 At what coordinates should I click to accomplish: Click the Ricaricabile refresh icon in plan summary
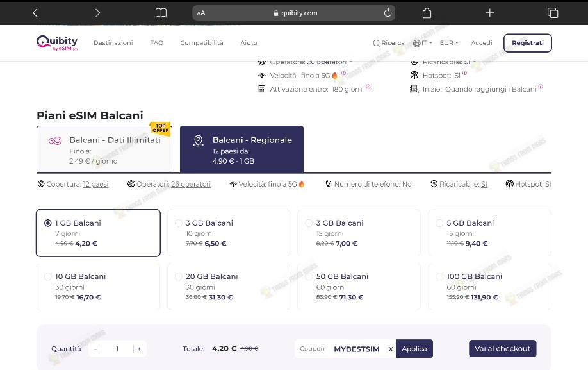tap(434, 184)
